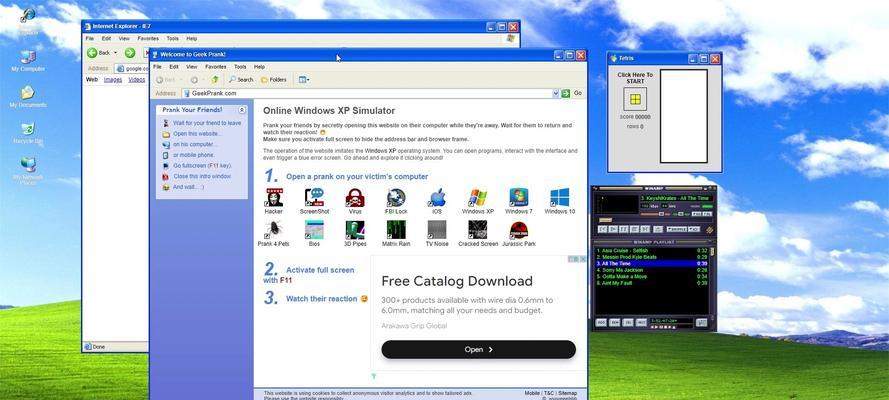
Task: Open Back history dropdown arrow in Internet Explorer
Action: pos(116,53)
